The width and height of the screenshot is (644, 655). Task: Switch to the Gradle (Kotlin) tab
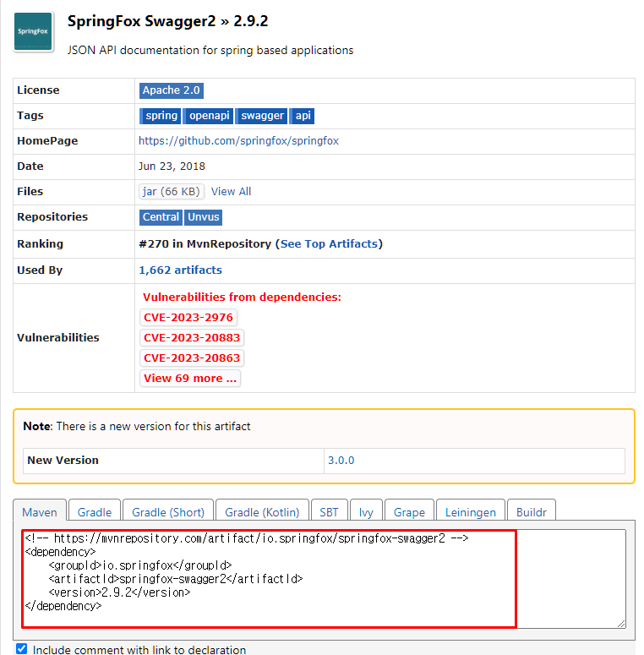[262, 510]
